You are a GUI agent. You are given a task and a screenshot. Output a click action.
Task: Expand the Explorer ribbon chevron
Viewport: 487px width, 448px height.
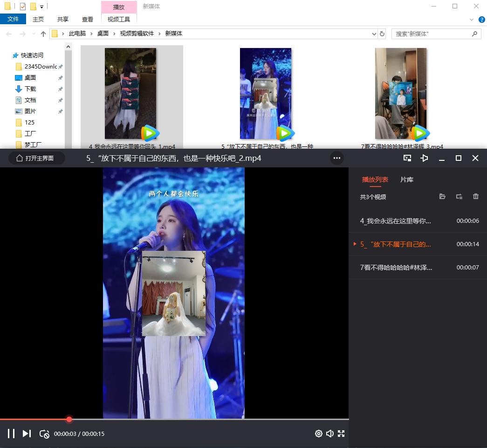click(470, 20)
